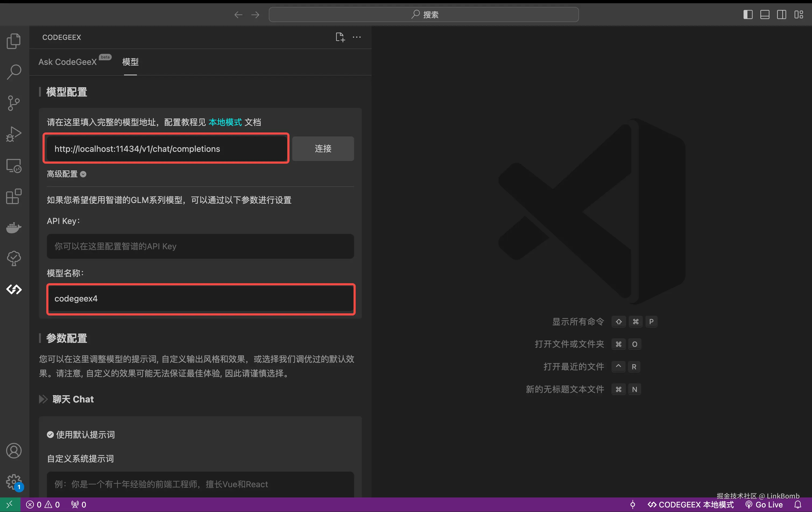Open the Run and Debug view
812x512 pixels.
point(14,134)
